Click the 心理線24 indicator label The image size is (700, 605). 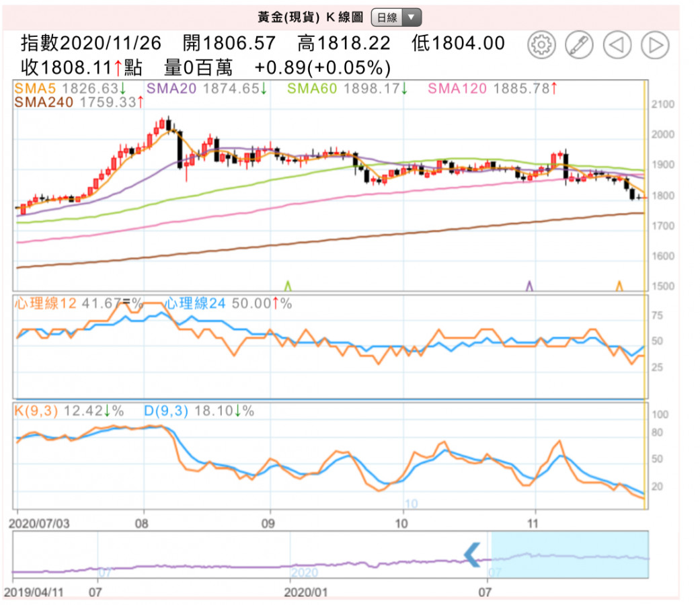196,303
